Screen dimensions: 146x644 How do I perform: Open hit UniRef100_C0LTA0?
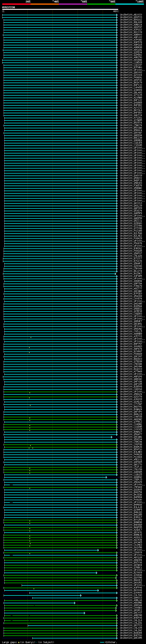131,595
